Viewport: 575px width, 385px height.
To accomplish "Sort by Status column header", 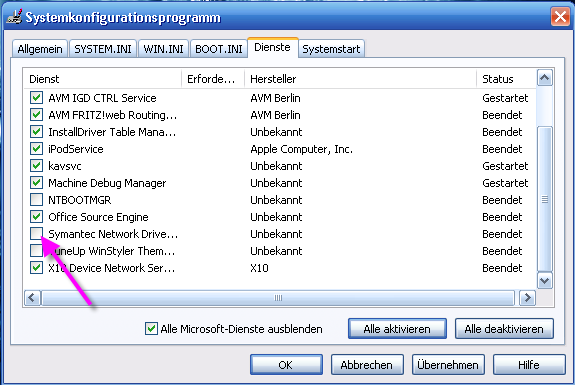I will tap(506, 79).
